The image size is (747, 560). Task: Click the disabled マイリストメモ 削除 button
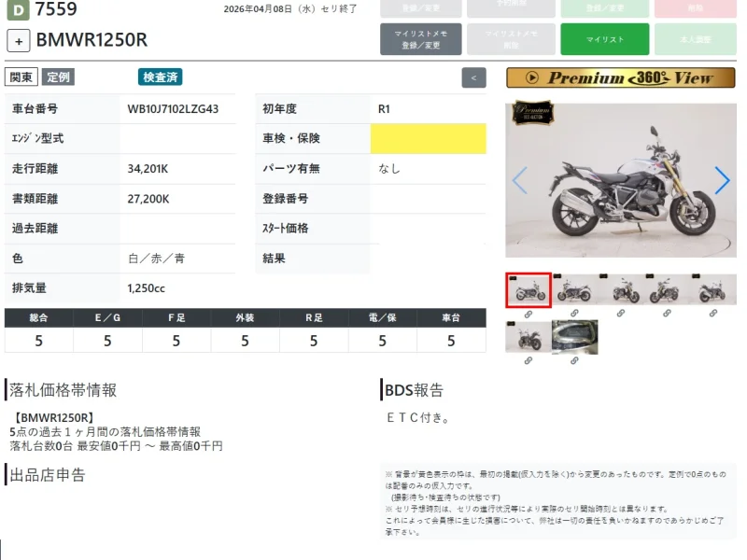coord(511,39)
